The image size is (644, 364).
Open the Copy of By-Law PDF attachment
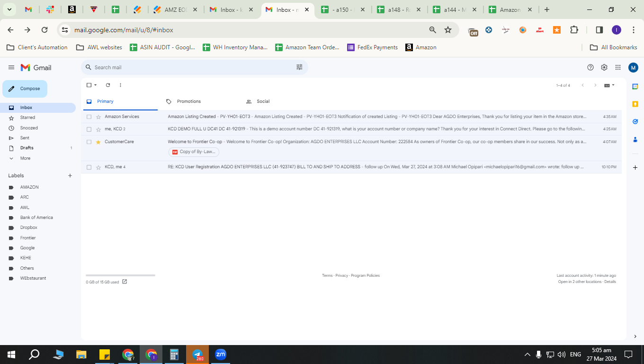[x=194, y=152]
